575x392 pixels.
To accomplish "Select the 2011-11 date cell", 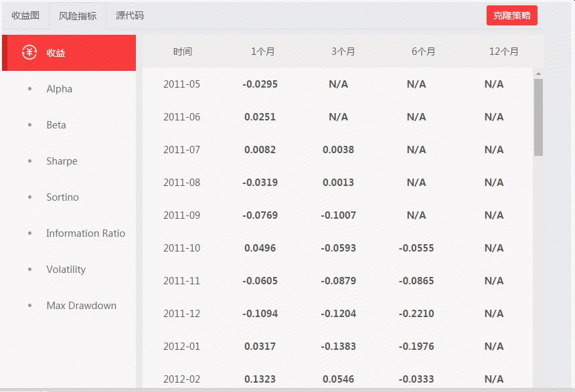I will [182, 281].
